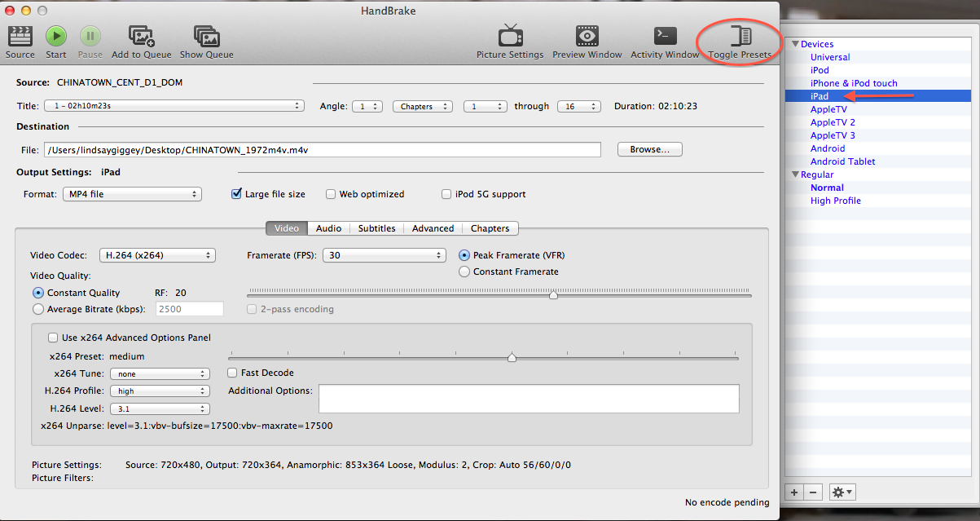Switch to the Audio tab
Viewport: 980px width, 521px height.
[x=328, y=228]
